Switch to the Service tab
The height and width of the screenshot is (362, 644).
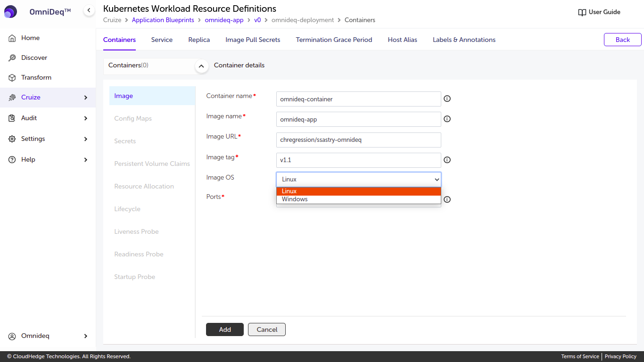162,40
